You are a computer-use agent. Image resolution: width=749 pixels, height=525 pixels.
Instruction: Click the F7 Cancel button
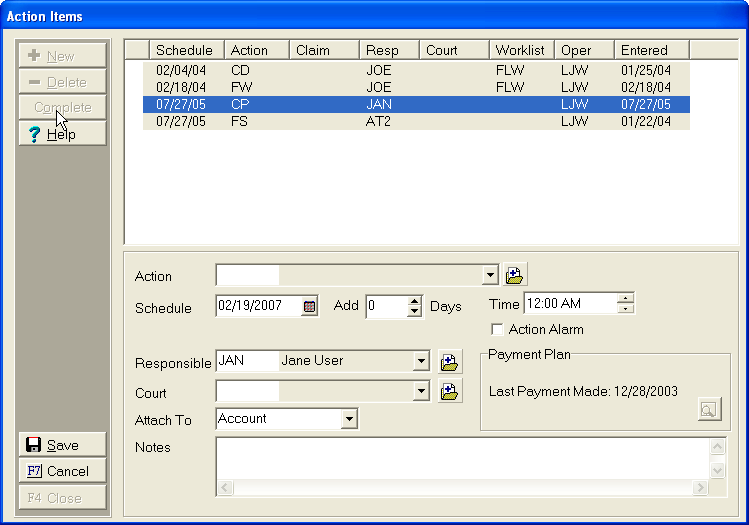[x=62, y=471]
